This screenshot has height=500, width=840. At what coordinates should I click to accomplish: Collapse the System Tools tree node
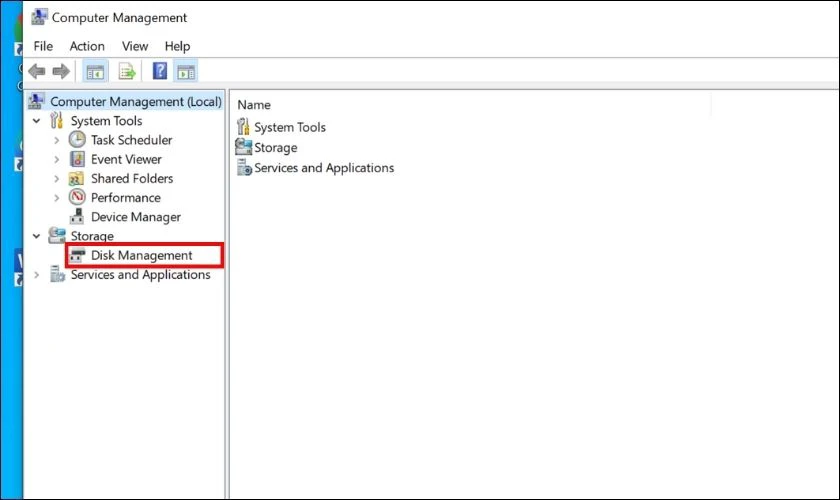[x=36, y=121]
